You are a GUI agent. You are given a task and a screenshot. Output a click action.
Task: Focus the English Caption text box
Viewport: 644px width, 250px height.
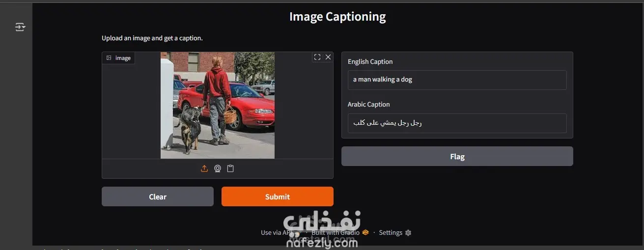click(457, 80)
